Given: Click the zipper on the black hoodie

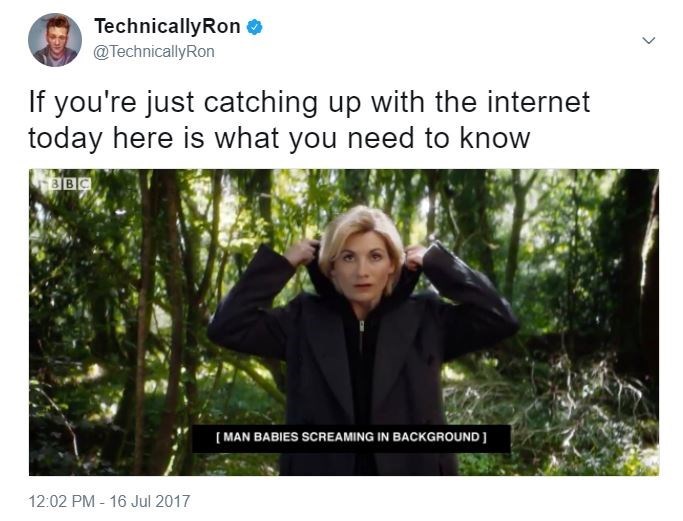Looking at the screenshot, I should (361, 335).
